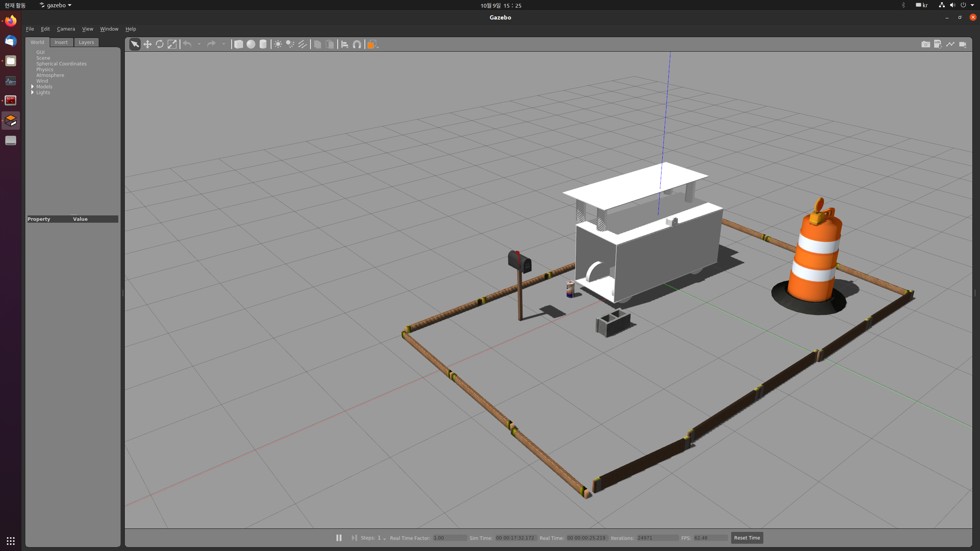
Task: Select Physics in the world tree
Action: click(44, 70)
